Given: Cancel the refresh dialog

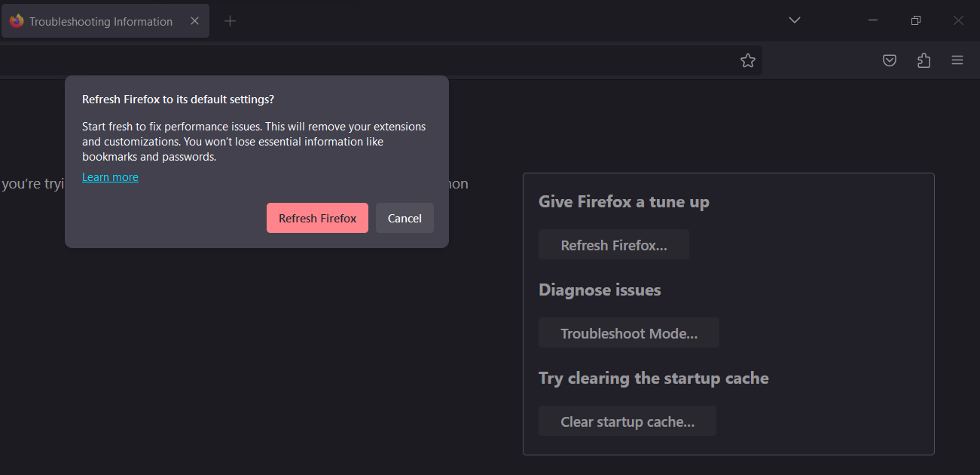Looking at the screenshot, I should click(x=405, y=218).
